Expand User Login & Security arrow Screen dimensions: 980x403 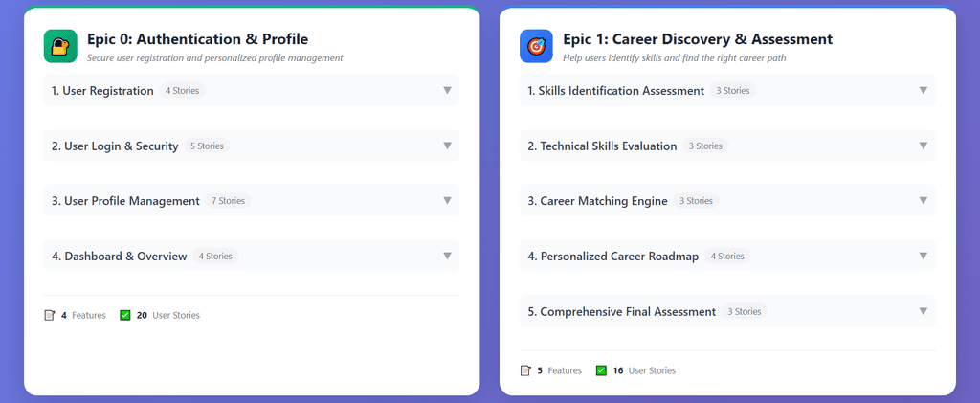[447, 146]
